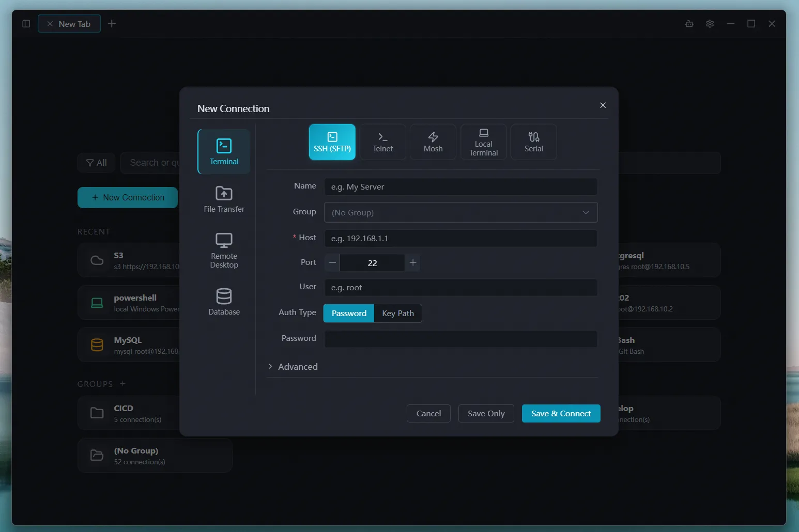Click the Save Only button
Screen dimensions: 799x532
pyautogui.click(x=486, y=414)
